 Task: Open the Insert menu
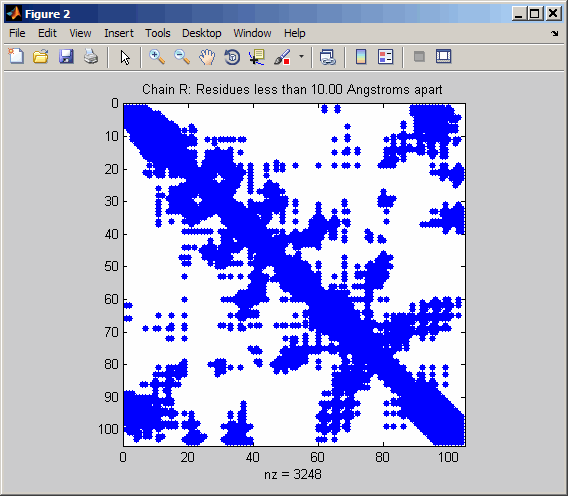coord(119,33)
